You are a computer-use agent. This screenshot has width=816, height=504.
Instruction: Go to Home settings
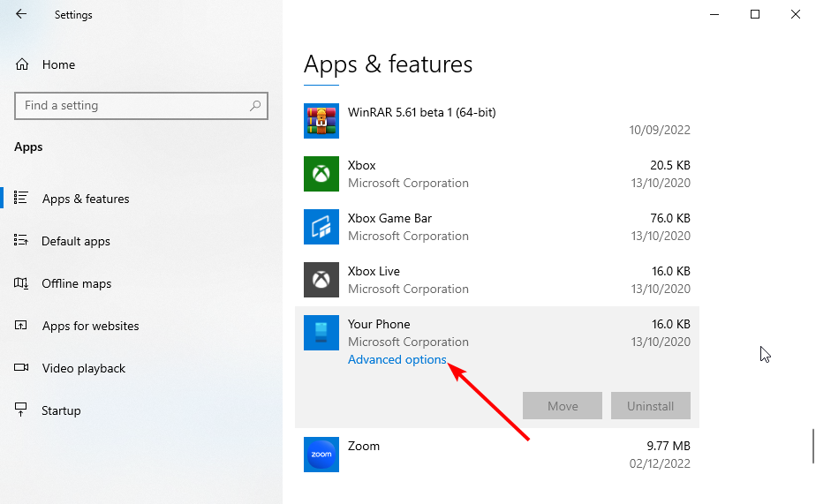pyautogui.click(x=58, y=64)
